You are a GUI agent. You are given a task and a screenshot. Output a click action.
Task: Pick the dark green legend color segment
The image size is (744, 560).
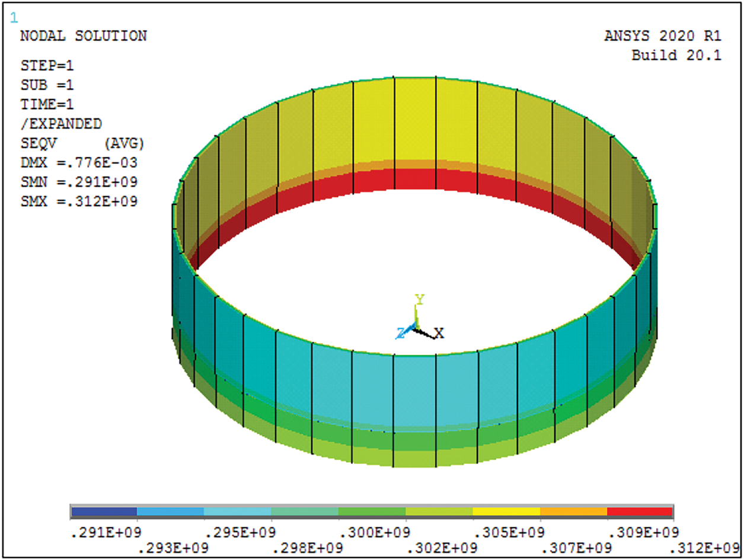click(x=372, y=511)
